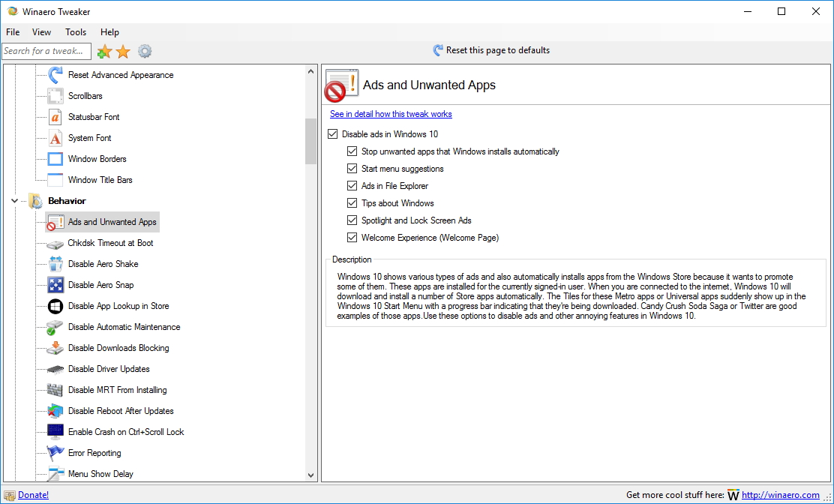Viewport: 834px width, 504px height.
Task: Toggle Stop unwanted apps that Windows installs automatically
Action: click(x=352, y=151)
